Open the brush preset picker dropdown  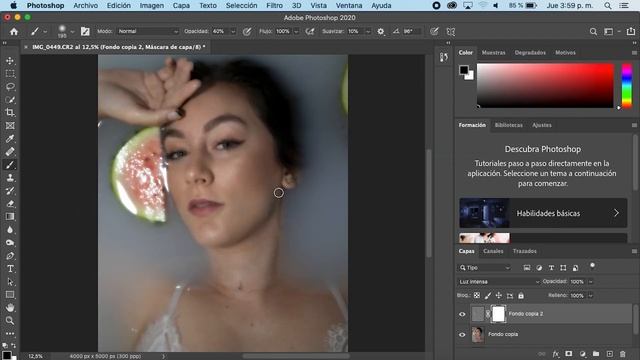pos(72,31)
